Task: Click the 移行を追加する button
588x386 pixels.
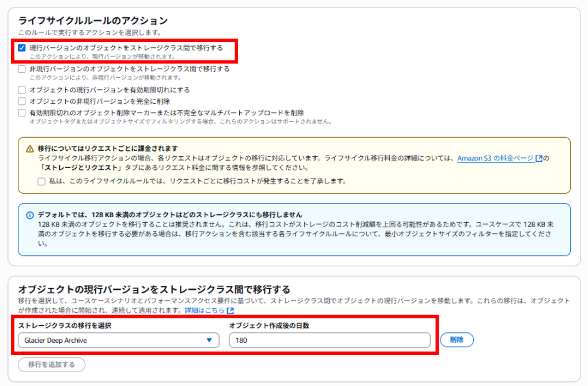Action: pyautogui.click(x=52, y=365)
